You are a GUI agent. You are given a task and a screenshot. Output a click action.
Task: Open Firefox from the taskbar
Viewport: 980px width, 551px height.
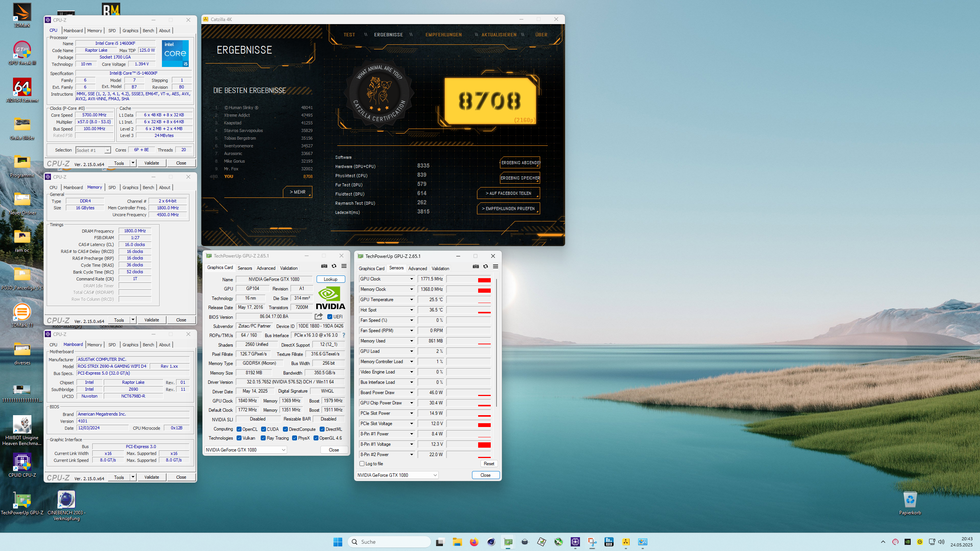click(474, 542)
